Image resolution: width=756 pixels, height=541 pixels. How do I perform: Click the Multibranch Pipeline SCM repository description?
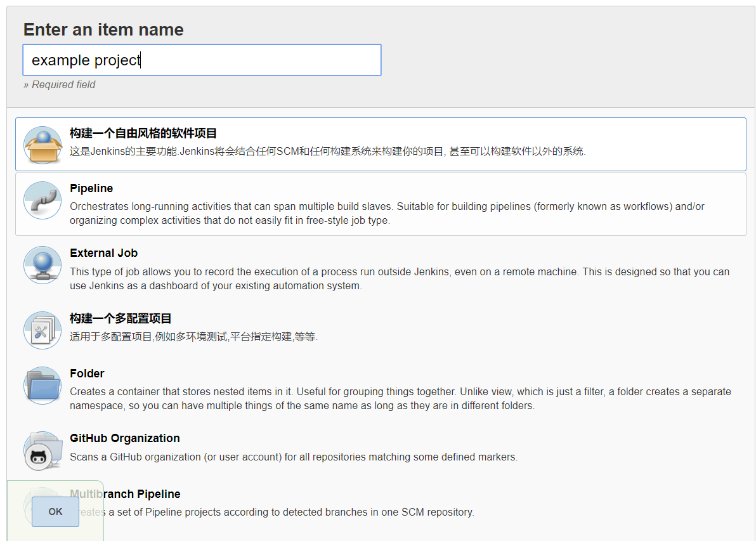coord(272,512)
